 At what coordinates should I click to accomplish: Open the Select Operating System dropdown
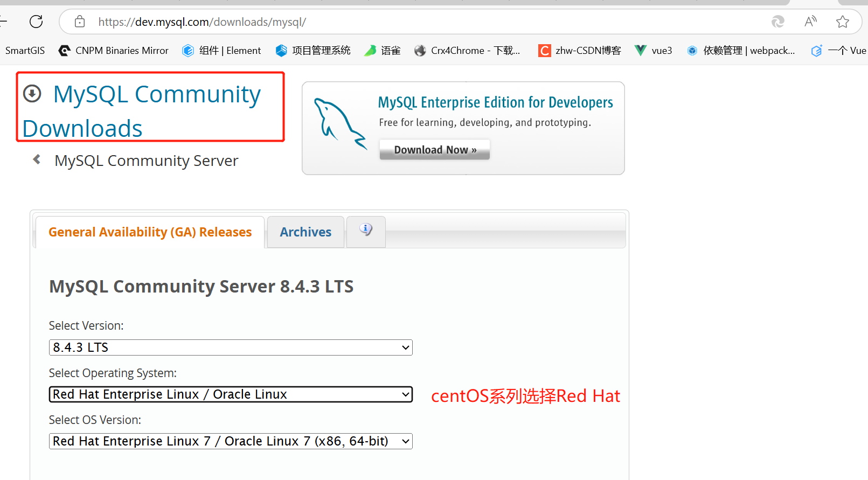coord(231,394)
